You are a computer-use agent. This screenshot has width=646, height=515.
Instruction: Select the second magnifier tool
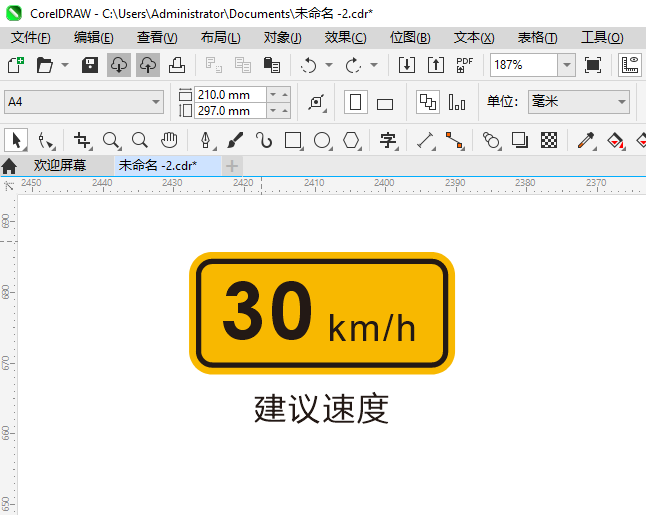(x=140, y=140)
